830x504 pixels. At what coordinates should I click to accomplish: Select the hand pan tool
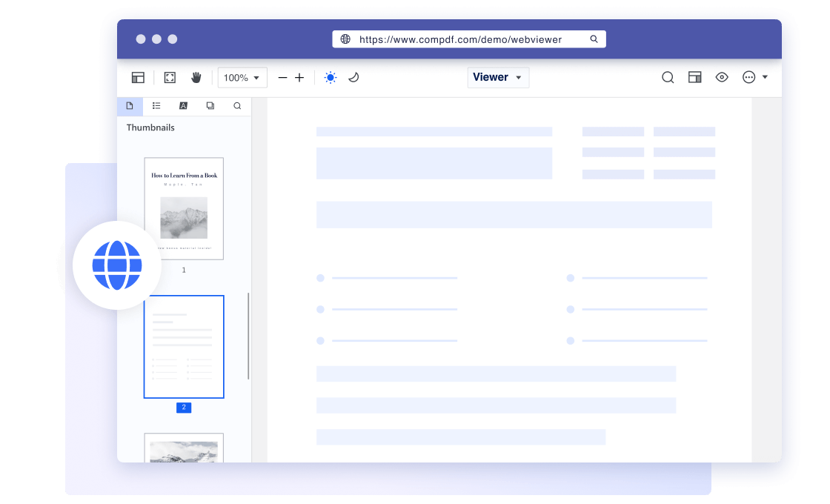[x=196, y=77]
